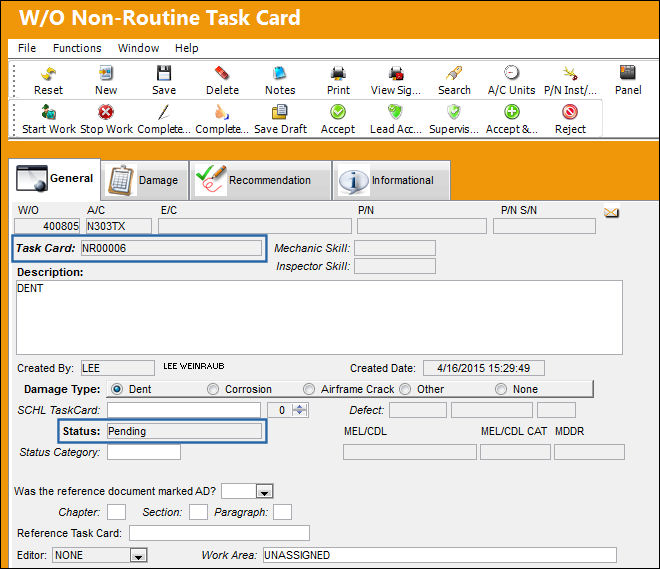The image size is (660, 569).
Task: Create a new task card with New
Action: click(106, 73)
